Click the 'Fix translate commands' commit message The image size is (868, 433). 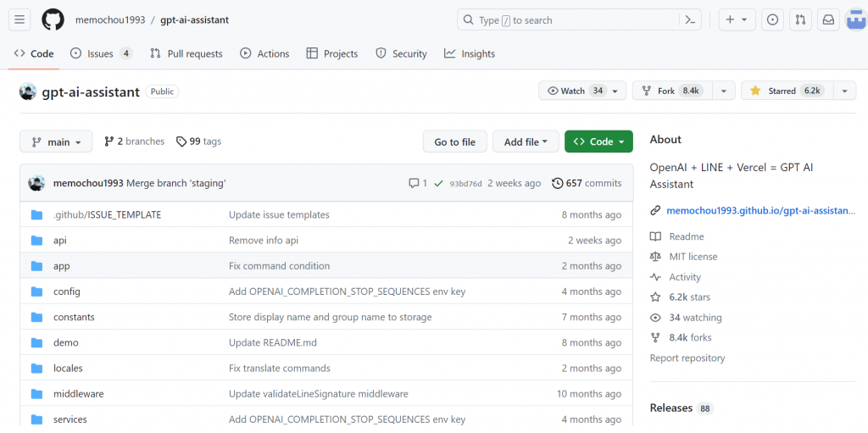coord(280,369)
